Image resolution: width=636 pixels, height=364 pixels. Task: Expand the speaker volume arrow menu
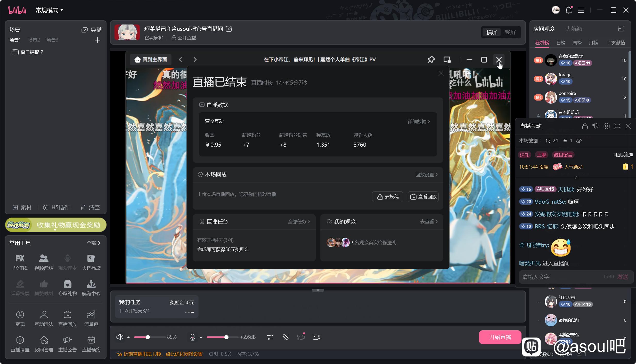128,337
